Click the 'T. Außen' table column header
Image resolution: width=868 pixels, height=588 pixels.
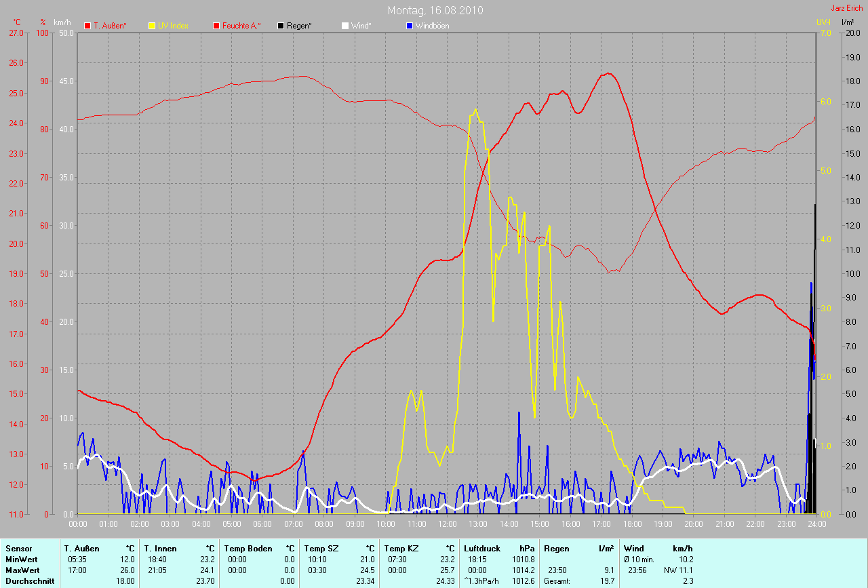coord(81,548)
